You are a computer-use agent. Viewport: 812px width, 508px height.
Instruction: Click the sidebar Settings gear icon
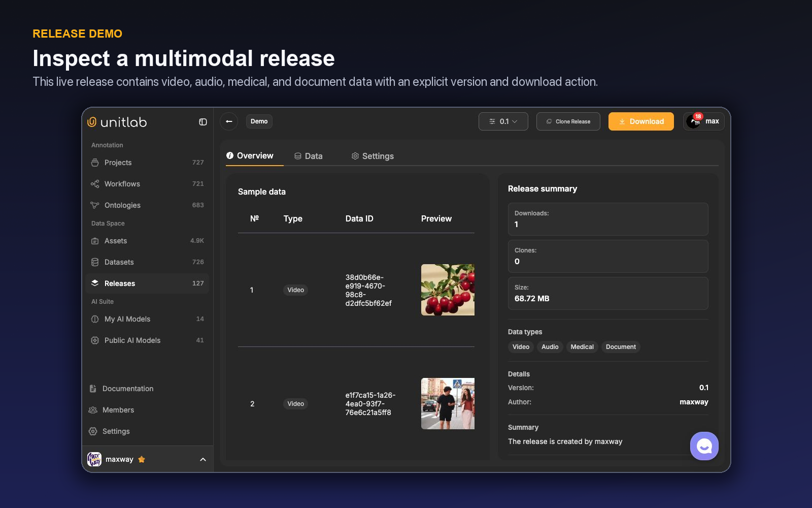[x=93, y=431]
